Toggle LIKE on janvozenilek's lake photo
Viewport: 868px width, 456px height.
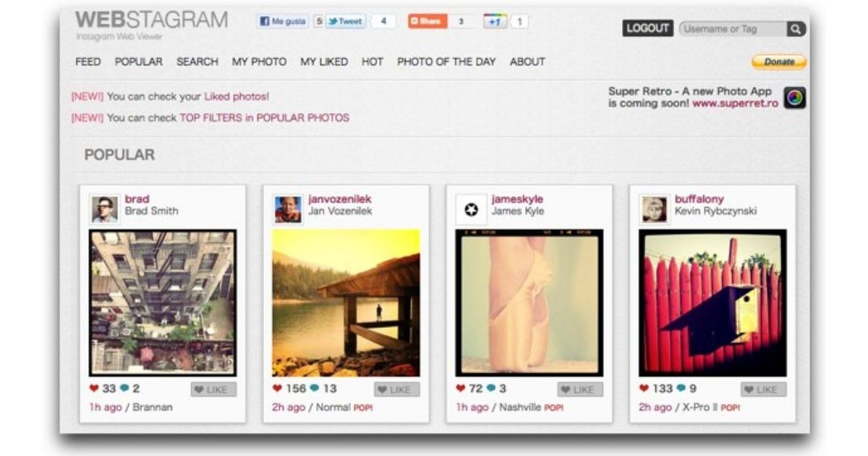click(x=396, y=389)
